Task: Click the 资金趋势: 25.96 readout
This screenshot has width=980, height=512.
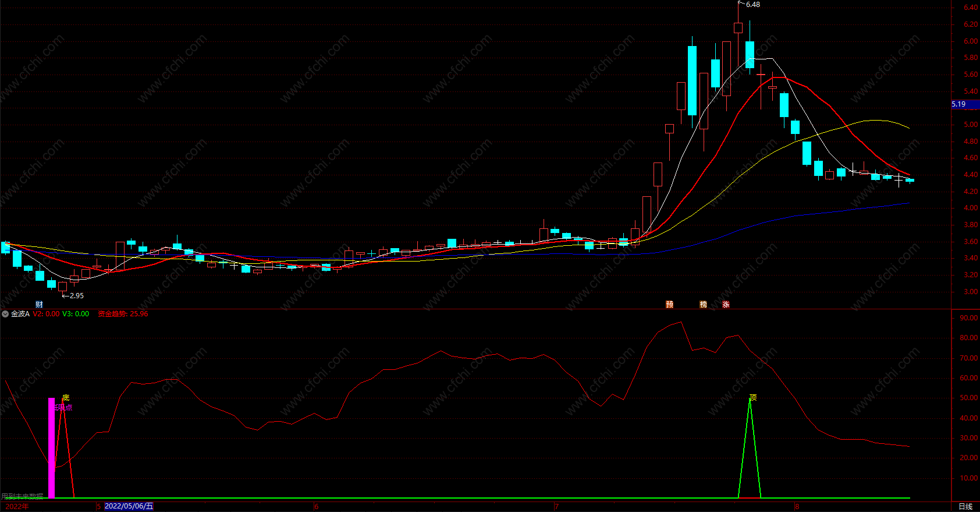Action: coord(123,314)
